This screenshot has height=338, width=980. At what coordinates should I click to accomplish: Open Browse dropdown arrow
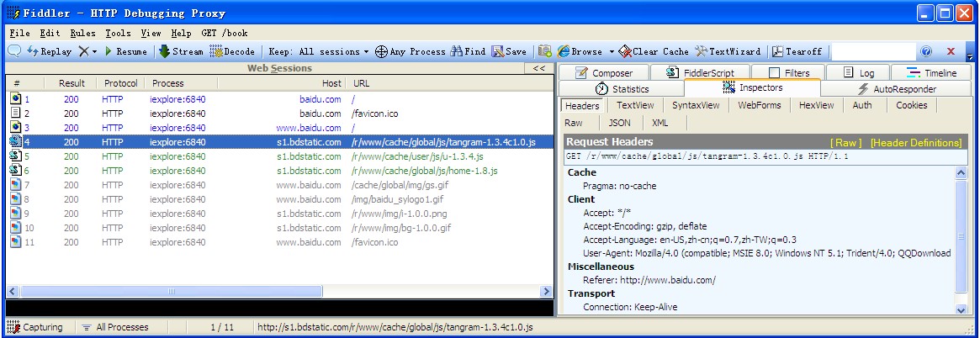(x=612, y=52)
